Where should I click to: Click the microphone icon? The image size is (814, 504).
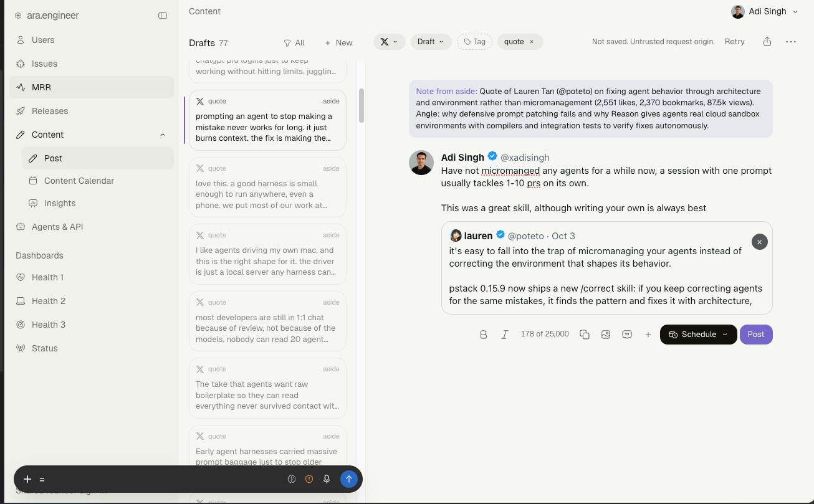(x=327, y=479)
